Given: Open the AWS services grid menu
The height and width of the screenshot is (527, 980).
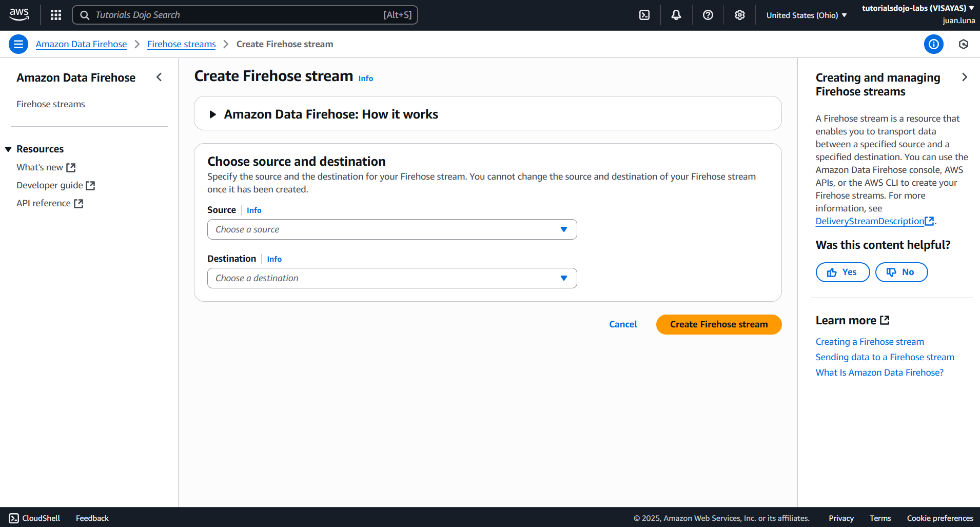Looking at the screenshot, I should (x=56, y=15).
